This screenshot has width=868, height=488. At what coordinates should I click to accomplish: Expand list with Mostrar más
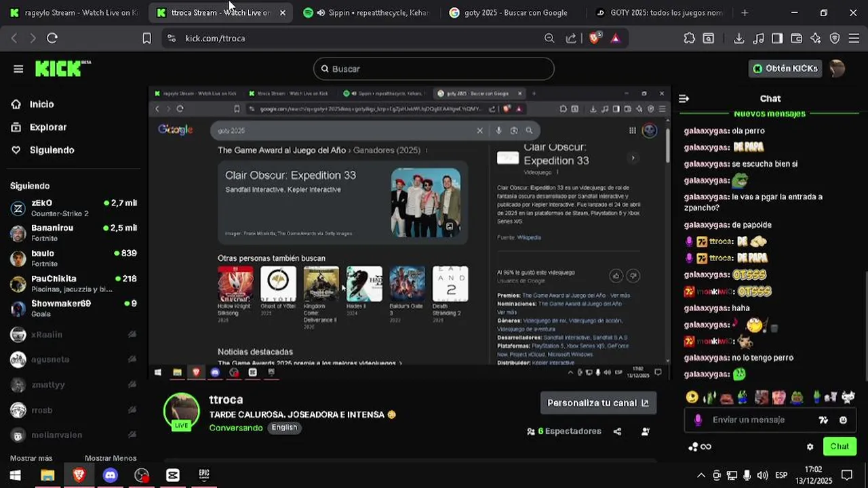pos(31,458)
